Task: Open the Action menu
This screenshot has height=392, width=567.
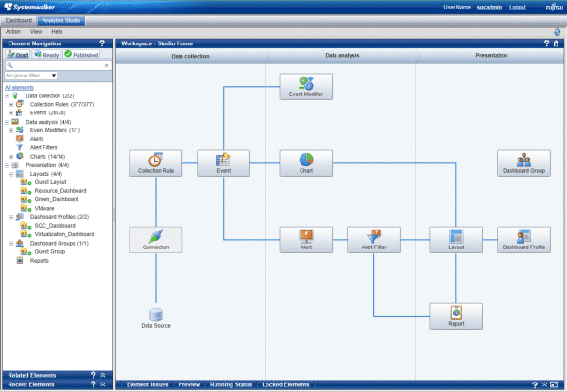Action: coord(13,32)
